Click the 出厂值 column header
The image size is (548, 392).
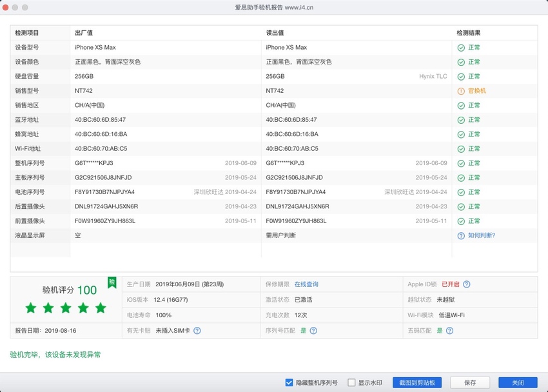click(84, 33)
